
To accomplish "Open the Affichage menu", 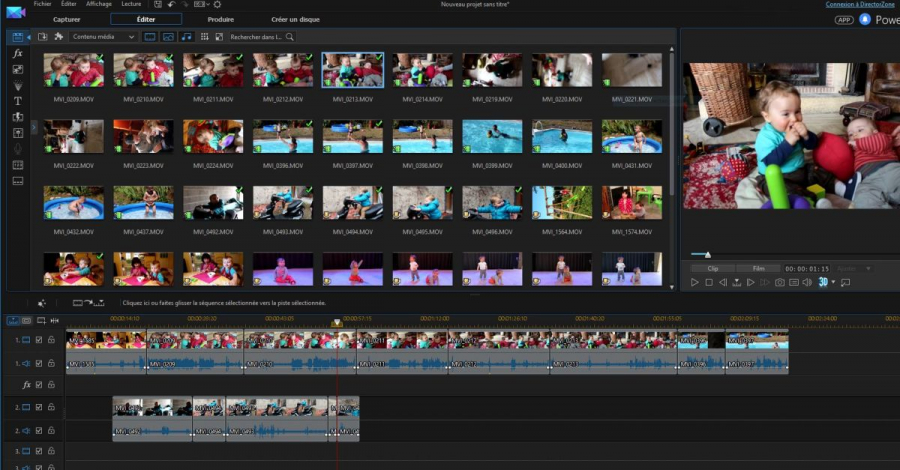I will (99, 4).
